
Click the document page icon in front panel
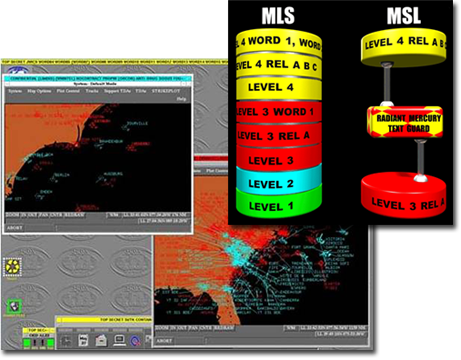point(83,340)
